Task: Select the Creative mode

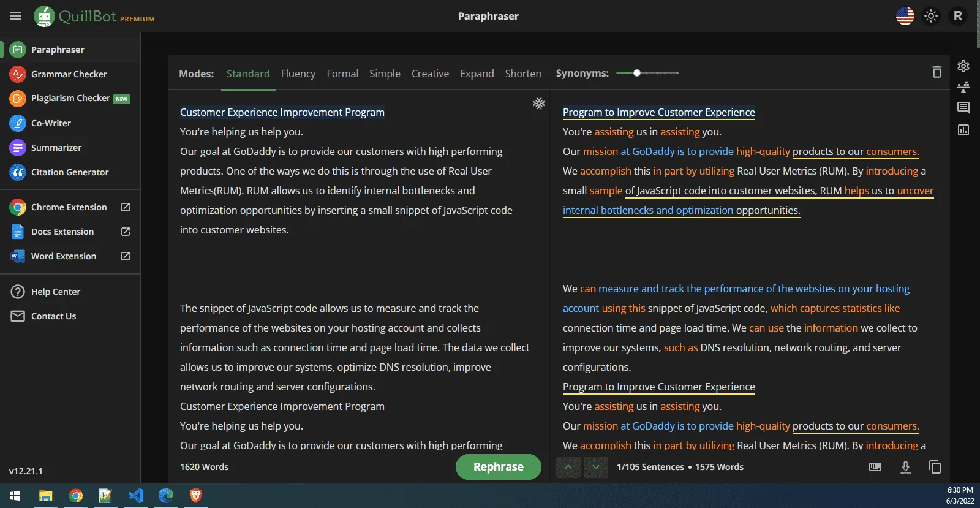Action: coord(430,74)
